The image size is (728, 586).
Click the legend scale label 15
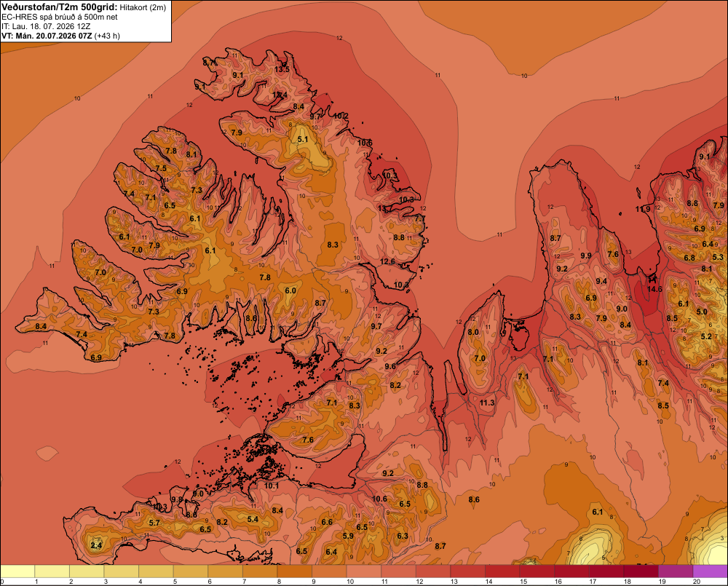tap(523, 582)
